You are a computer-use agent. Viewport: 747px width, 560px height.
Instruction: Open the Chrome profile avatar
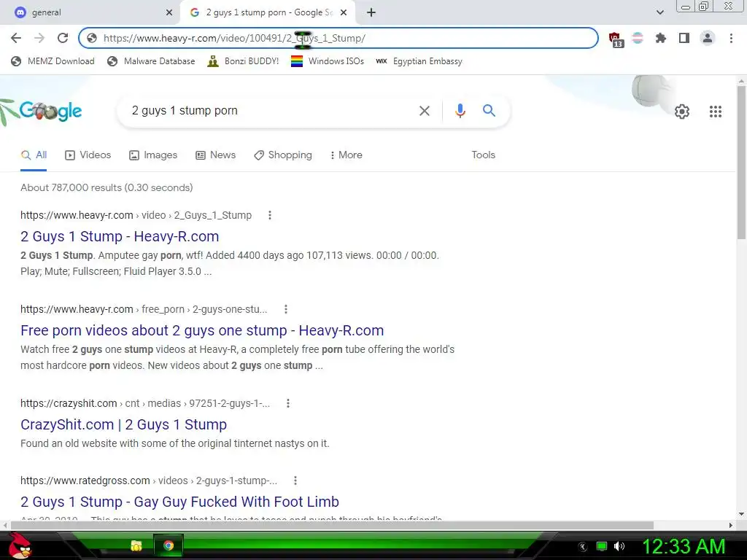click(x=708, y=38)
